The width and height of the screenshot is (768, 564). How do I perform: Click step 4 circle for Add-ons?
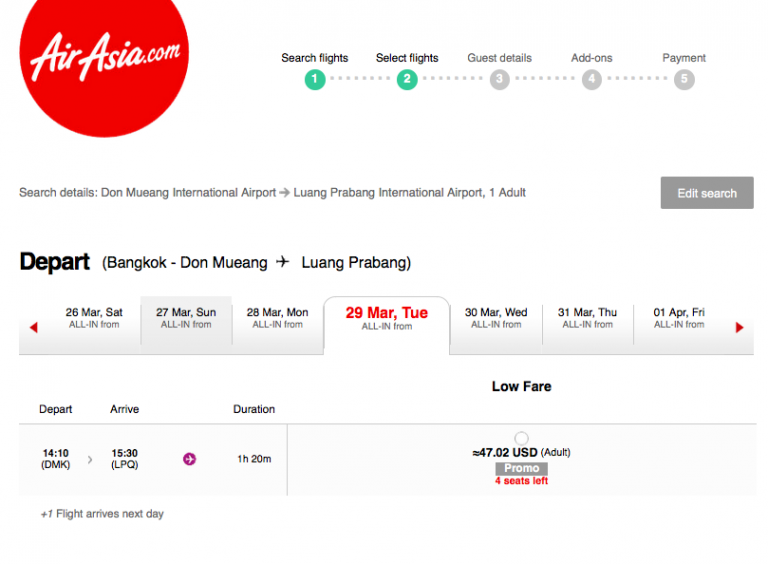pos(592,79)
